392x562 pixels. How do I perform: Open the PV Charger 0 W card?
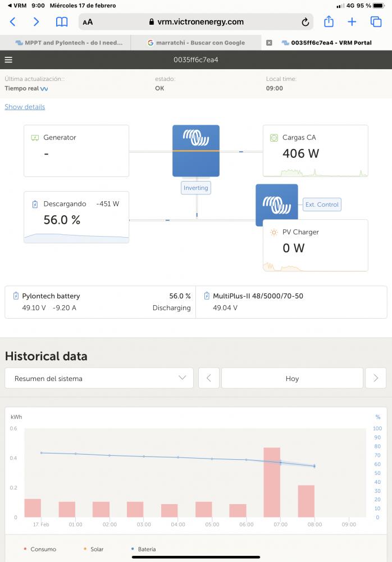coord(315,246)
